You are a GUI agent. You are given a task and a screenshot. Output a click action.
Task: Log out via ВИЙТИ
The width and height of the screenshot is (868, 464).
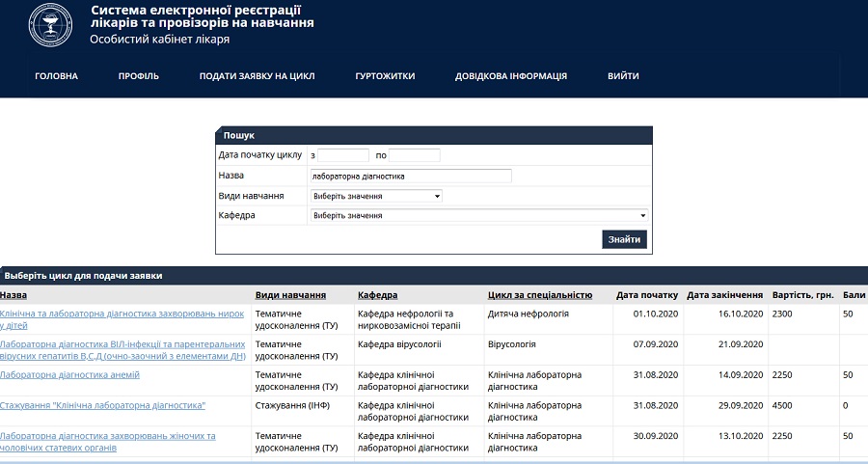pos(623,76)
